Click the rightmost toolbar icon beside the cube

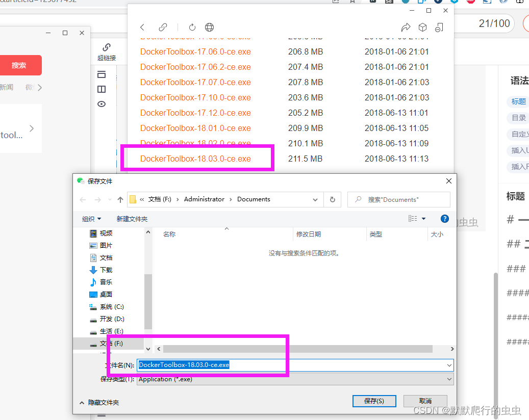(439, 28)
